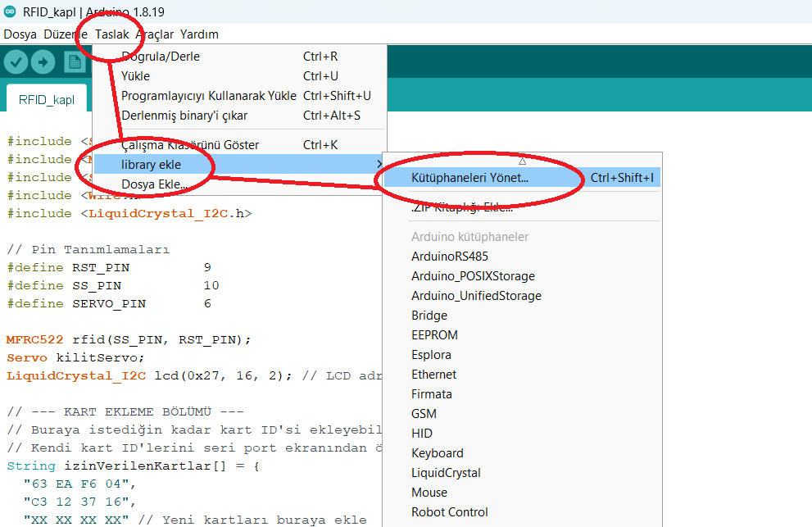This screenshot has height=527, width=812.
Task: Open the Dosya menu
Action: [x=20, y=34]
